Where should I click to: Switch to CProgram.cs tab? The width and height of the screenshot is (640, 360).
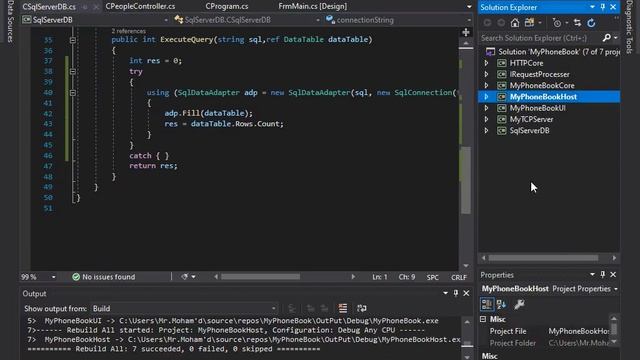pyautogui.click(x=227, y=7)
